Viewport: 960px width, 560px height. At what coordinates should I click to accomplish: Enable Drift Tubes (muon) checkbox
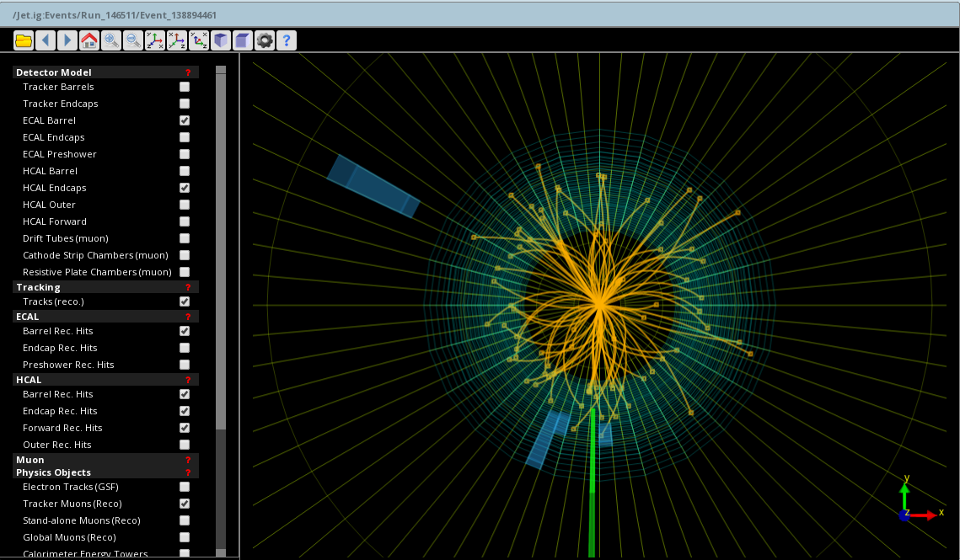coord(185,238)
